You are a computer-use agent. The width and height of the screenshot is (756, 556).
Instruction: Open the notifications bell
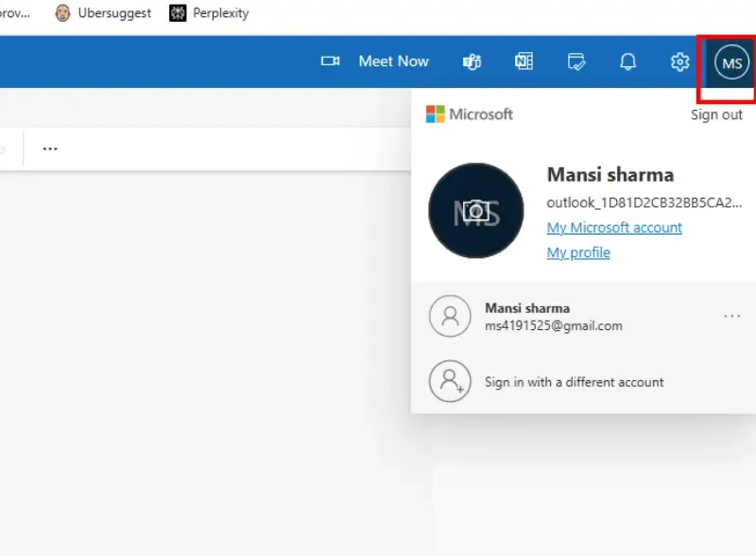coord(627,61)
